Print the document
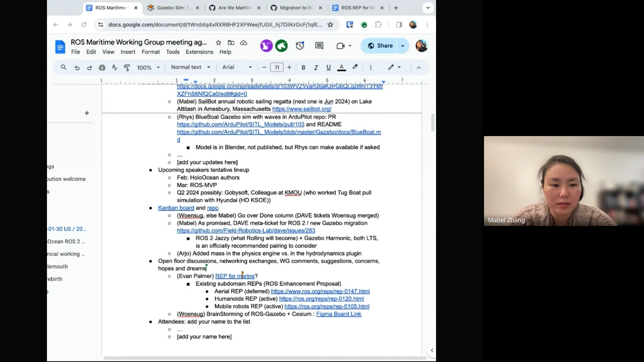 point(102,67)
